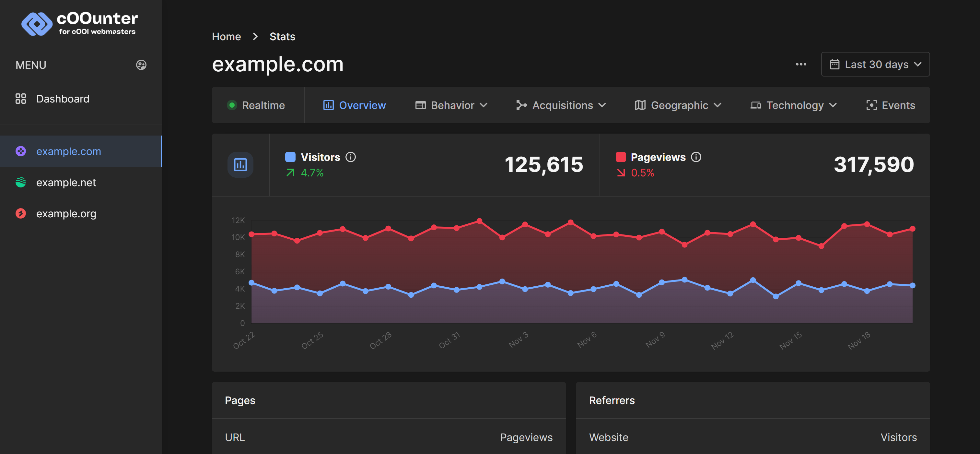Select example.com in the sidebar

tap(68, 151)
